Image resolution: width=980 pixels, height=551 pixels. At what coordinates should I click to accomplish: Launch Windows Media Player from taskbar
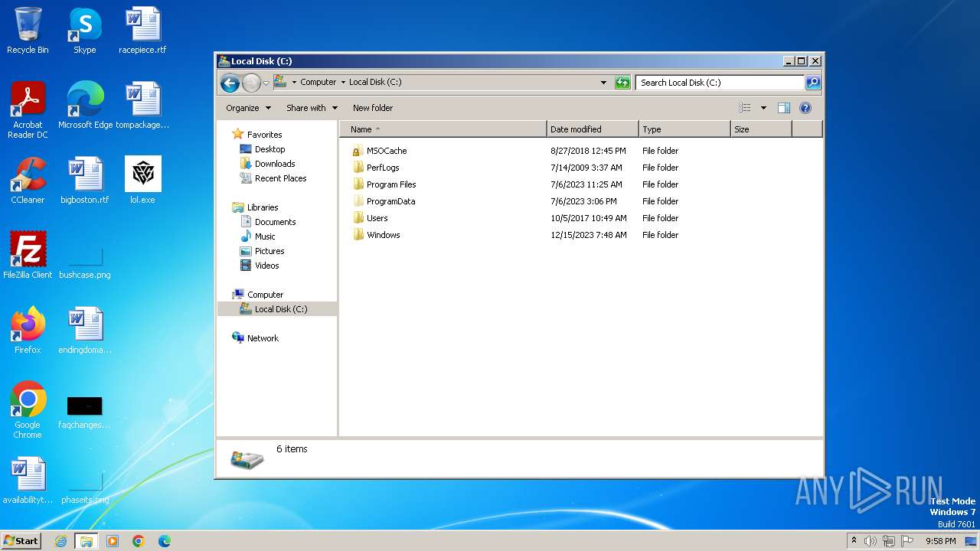point(113,541)
